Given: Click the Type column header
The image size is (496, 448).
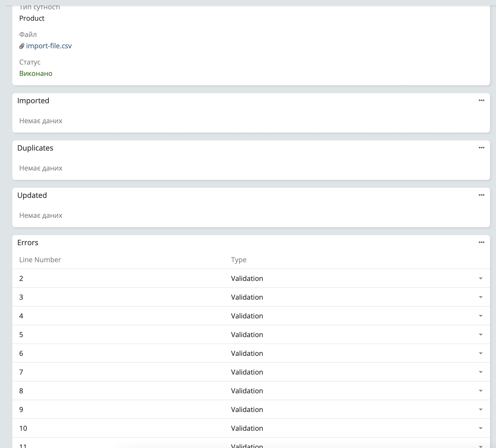Looking at the screenshot, I should [x=238, y=260].
